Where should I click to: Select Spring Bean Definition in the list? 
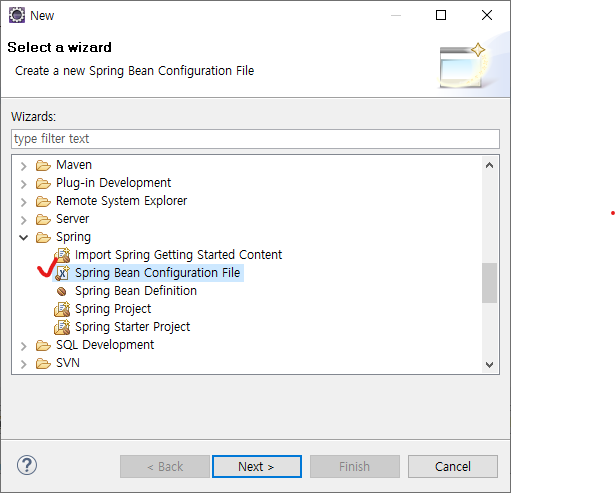coord(135,291)
